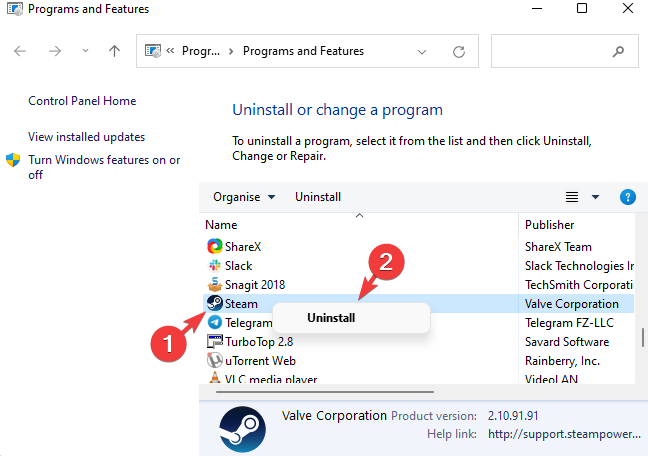Select the ShareX icon in list
Viewport: 648px width, 456px height.
(x=214, y=246)
